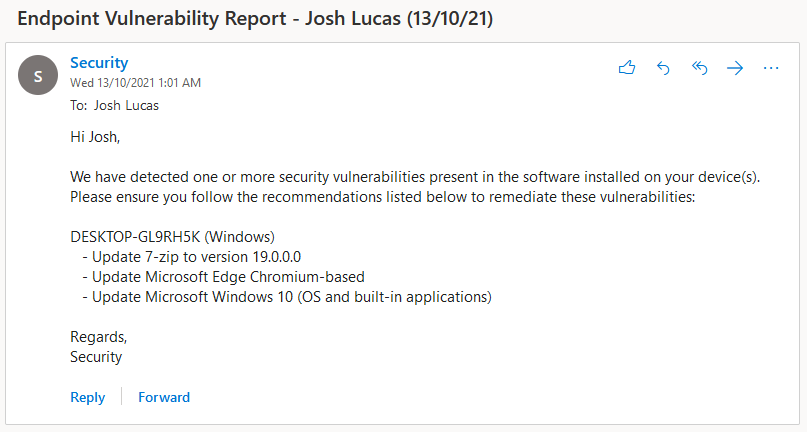807x432 pixels.
Task: Select the recipient Josh Lucas
Action: [x=126, y=106]
